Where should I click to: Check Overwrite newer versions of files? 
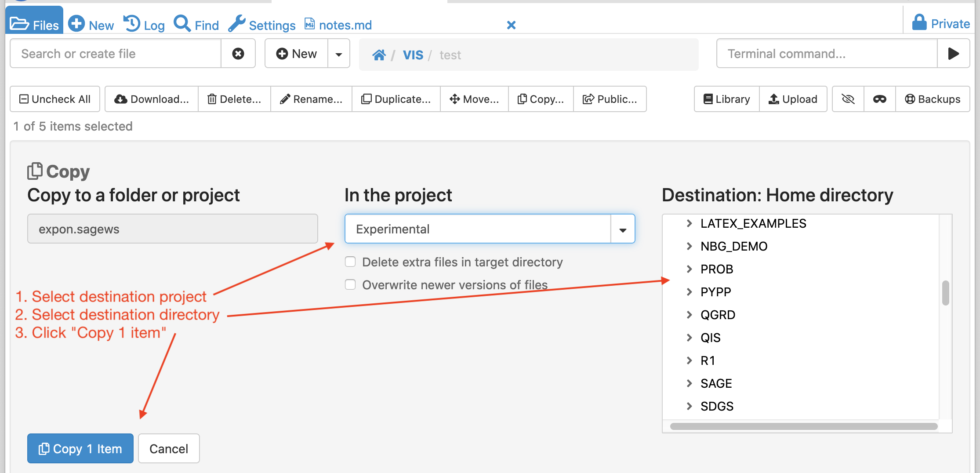[350, 285]
